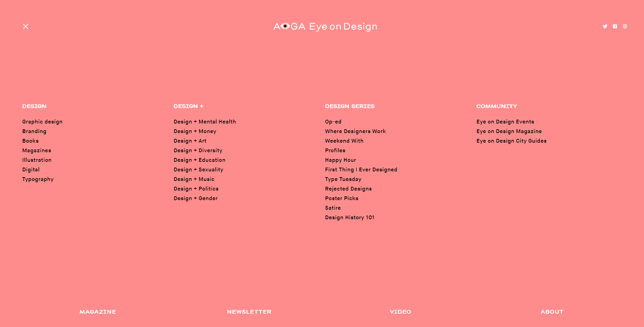Click the COMMUNITY heading
The image size is (644, 327).
(x=497, y=106)
